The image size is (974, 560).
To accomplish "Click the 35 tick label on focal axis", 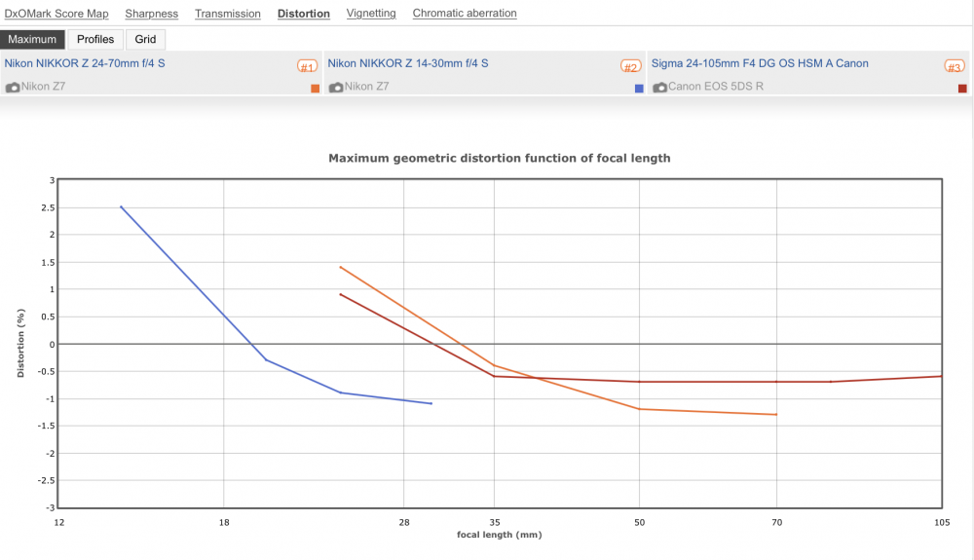I will 495,522.
